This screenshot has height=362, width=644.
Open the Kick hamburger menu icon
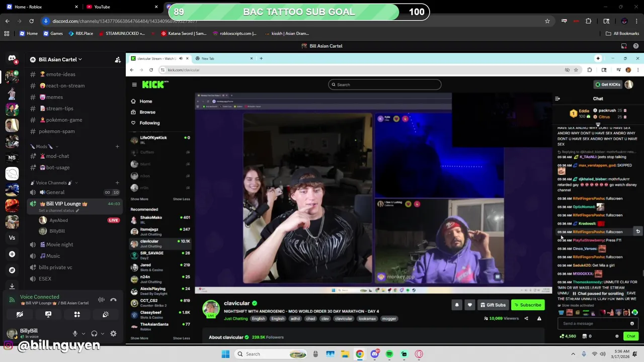click(134, 84)
